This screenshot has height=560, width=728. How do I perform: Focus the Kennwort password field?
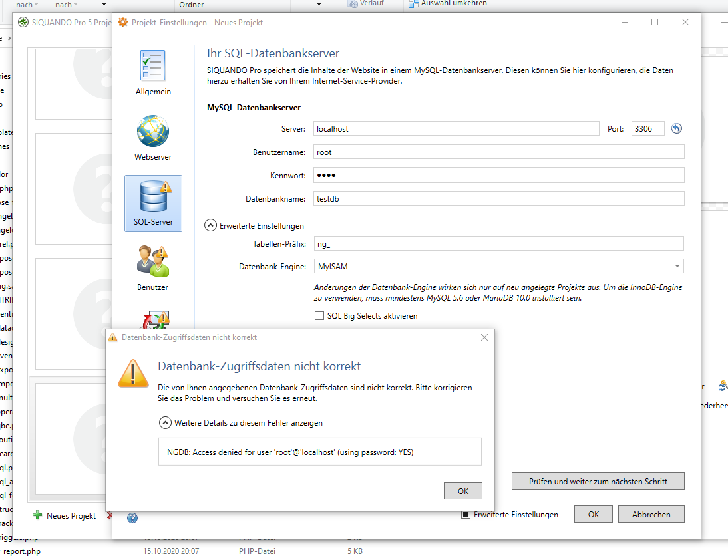pyautogui.click(x=498, y=175)
